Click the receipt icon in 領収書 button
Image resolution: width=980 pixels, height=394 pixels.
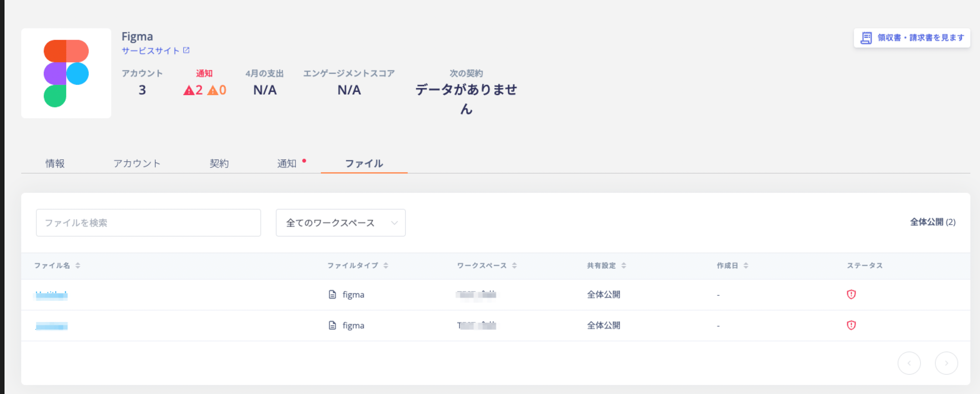pos(866,38)
